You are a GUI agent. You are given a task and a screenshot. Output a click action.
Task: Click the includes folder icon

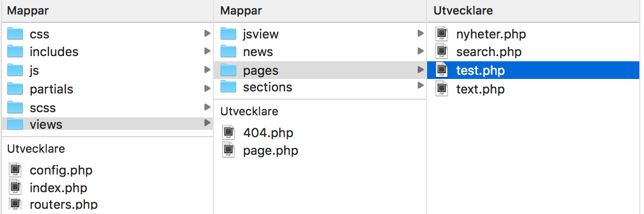click(x=15, y=52)
